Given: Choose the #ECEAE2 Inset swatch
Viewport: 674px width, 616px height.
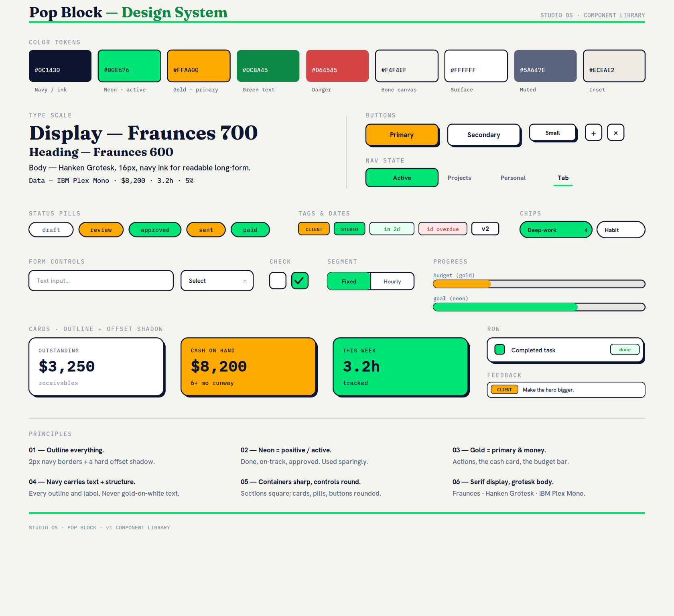Looking at the screenshot, I should point(614,66).
